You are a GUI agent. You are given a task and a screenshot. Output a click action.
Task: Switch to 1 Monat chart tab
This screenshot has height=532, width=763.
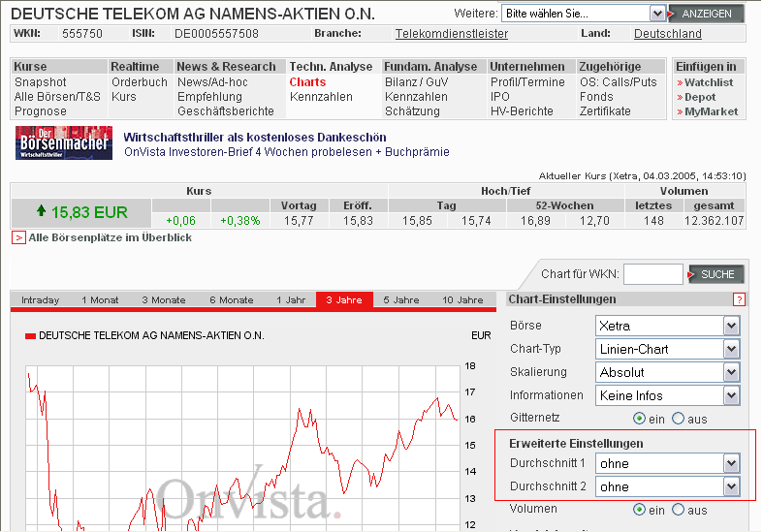(100, 300)
